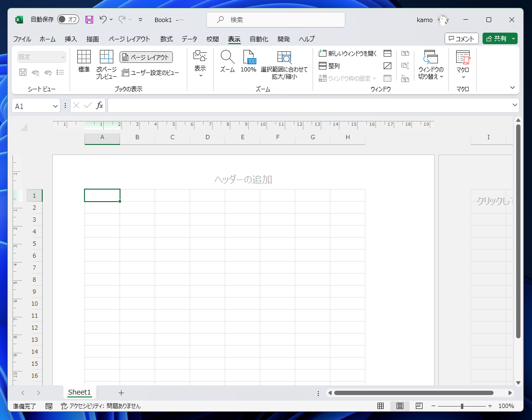The height and width of the screenshot is (420, 532).
Task: Open 改ページプレビュー page break preview
Action: 106,57
